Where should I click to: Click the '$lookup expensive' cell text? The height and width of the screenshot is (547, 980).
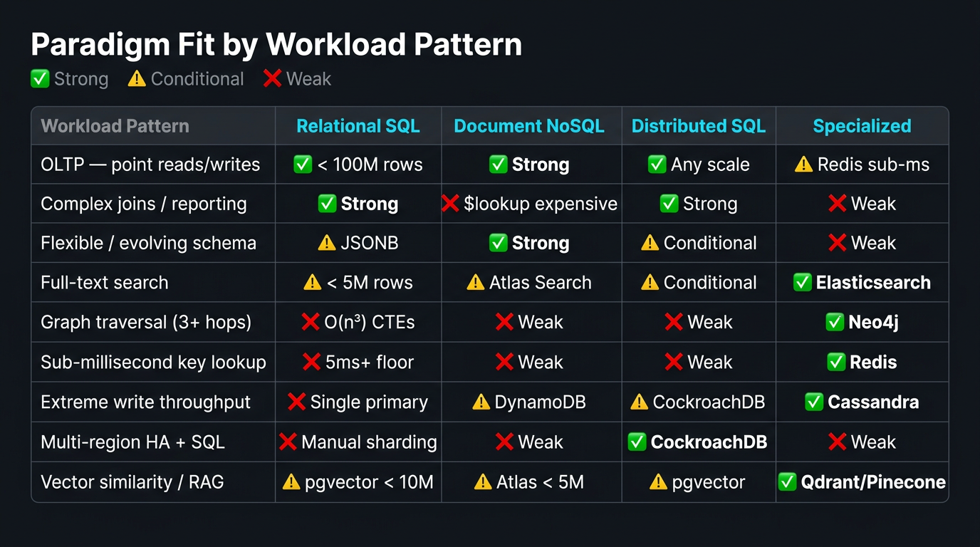[x=541, y=204]
